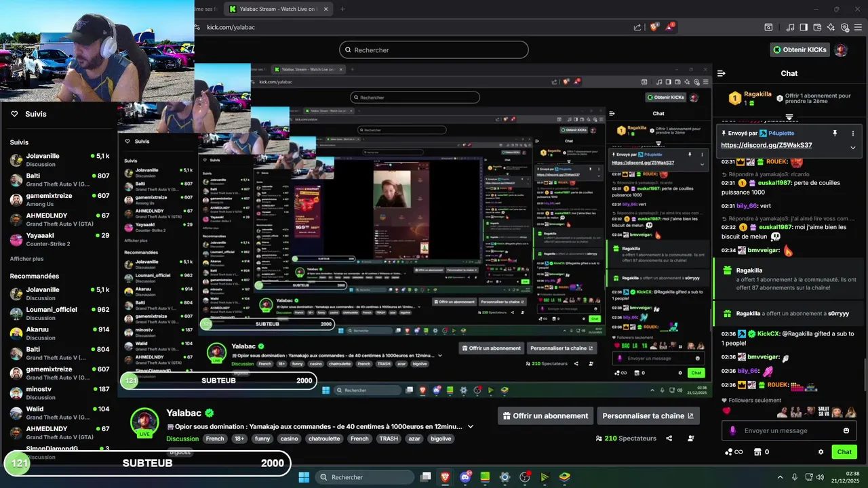Viewport: 868px width, 488px height.
Task: Click Obtenir KICKs button
Action: (x=800, y=49)
